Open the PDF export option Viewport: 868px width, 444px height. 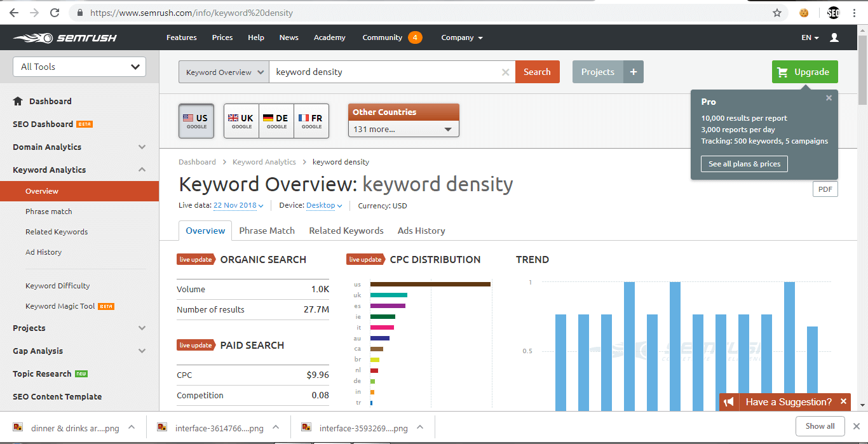click(x=825, y=189)
